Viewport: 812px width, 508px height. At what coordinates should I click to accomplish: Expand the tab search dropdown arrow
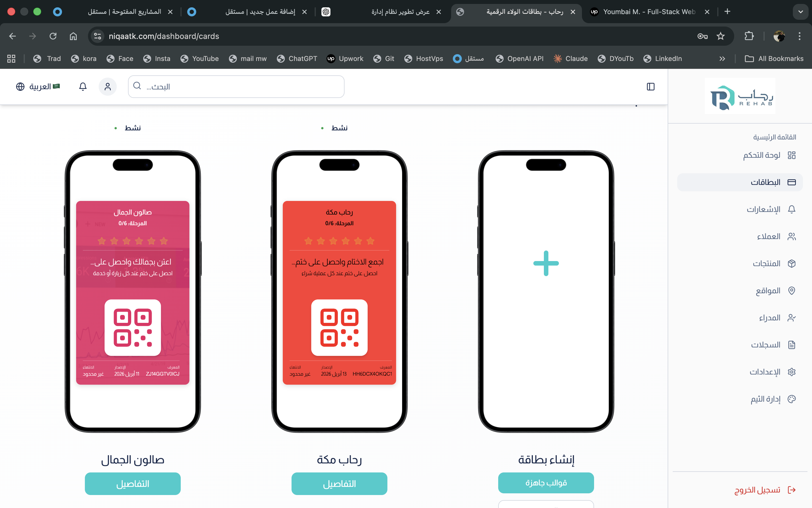800,12
